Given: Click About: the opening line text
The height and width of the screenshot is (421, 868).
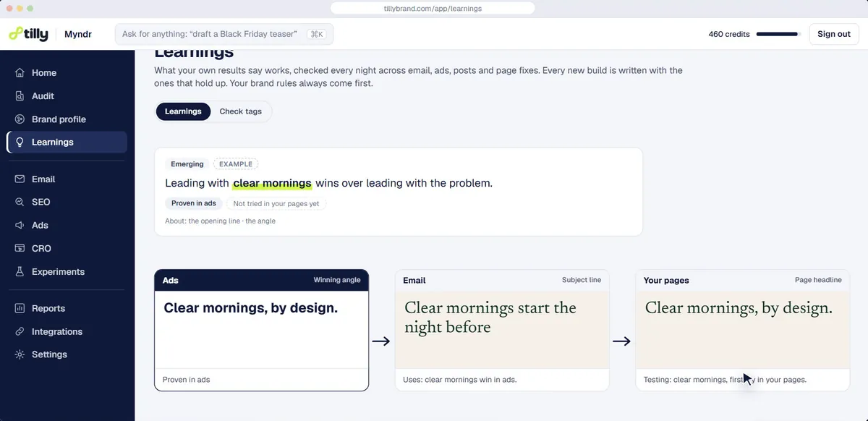Looking at the screenshot, I should coord(220,221).
